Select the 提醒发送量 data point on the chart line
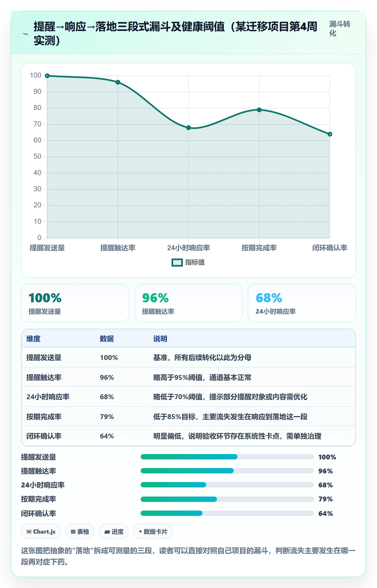This screenshot has width=377, height=588. coord(47,76)
